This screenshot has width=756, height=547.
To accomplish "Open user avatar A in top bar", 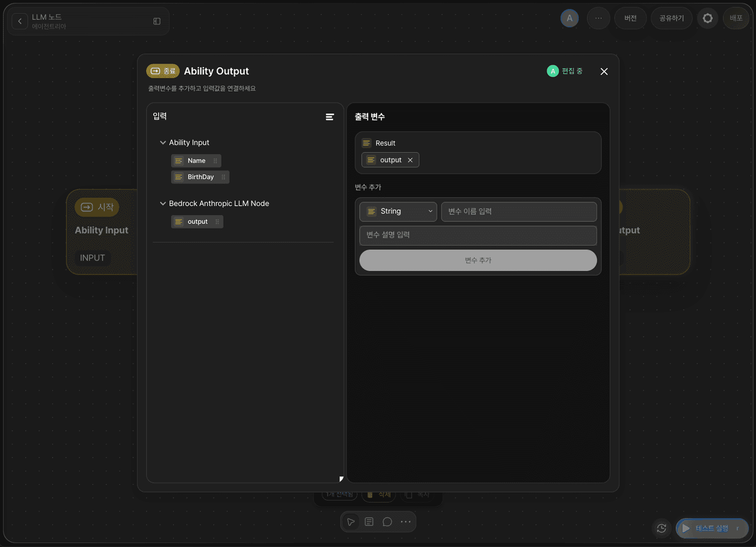I will [569, 18].
